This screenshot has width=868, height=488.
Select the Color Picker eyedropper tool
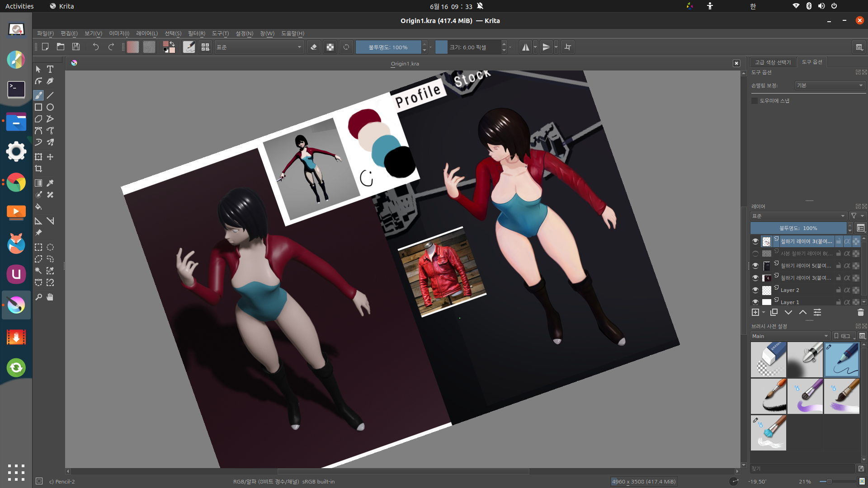(x=50, y=183)
